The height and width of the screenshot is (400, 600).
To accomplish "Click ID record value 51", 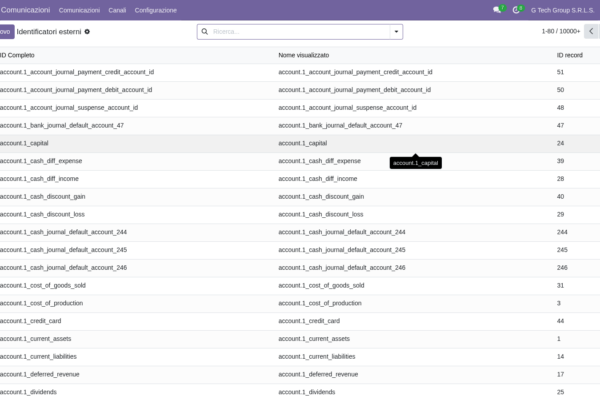I will point(560,72).
